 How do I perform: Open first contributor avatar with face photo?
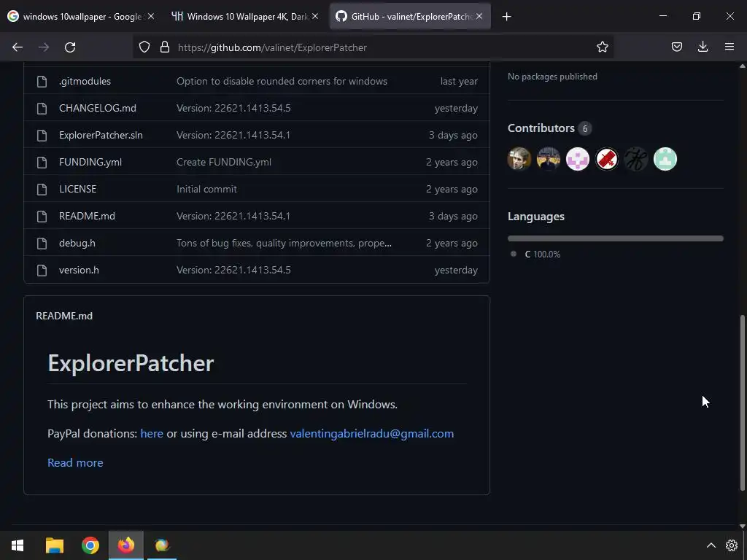pyautogui.click(x=519, y=159)
